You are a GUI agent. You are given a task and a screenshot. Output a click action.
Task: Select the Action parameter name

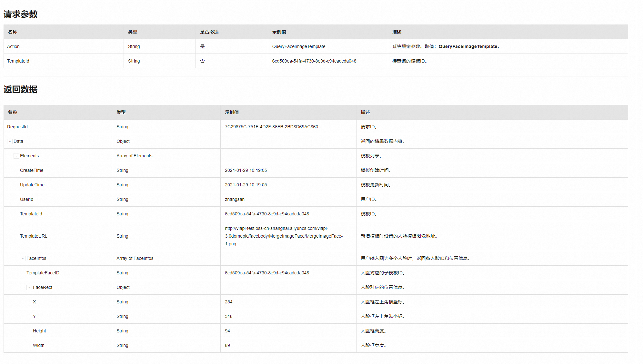(x=13, y=46)
